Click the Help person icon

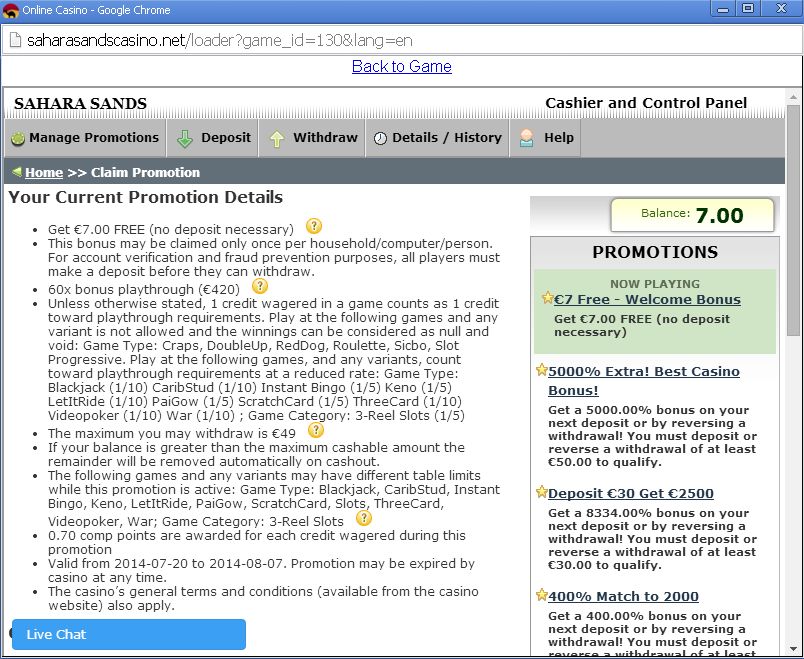(x=527, y=138)
